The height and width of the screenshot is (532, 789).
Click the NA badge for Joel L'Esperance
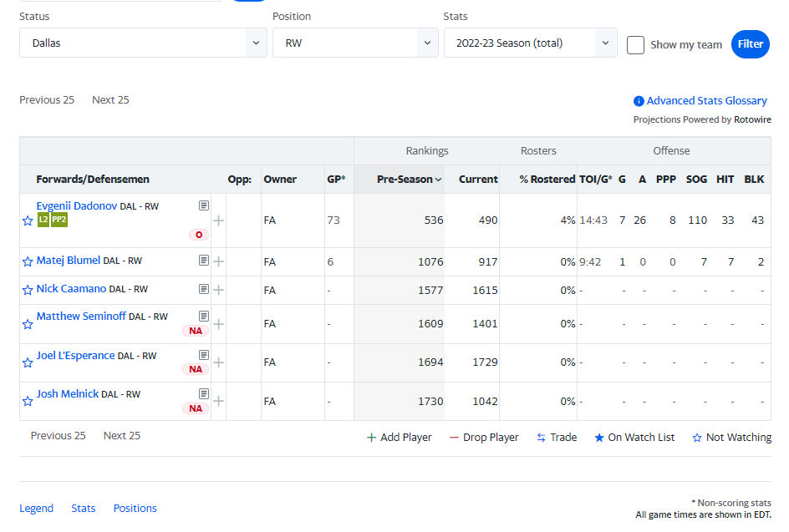(196, 370)
